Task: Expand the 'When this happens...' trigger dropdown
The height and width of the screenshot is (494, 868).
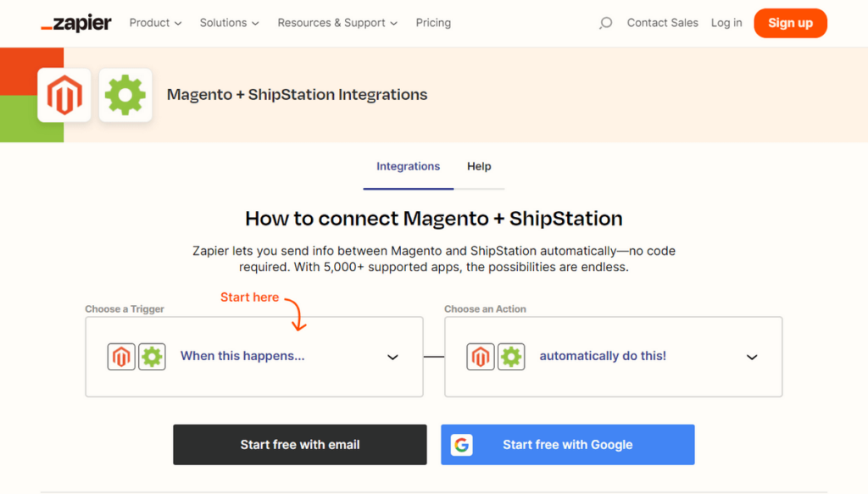Action: [392, 356]
